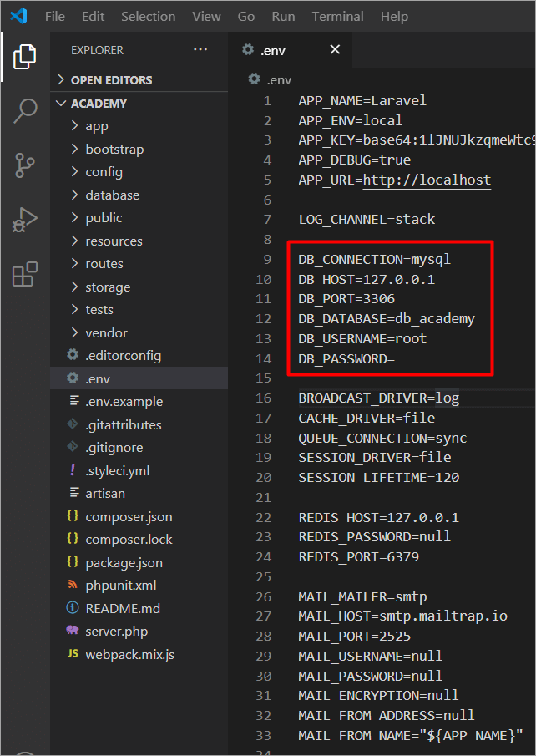The width and height of the screenshot is (536, 756).
Task: Place cursor on DB_PASSWORD= line
Action: (346, 358)
